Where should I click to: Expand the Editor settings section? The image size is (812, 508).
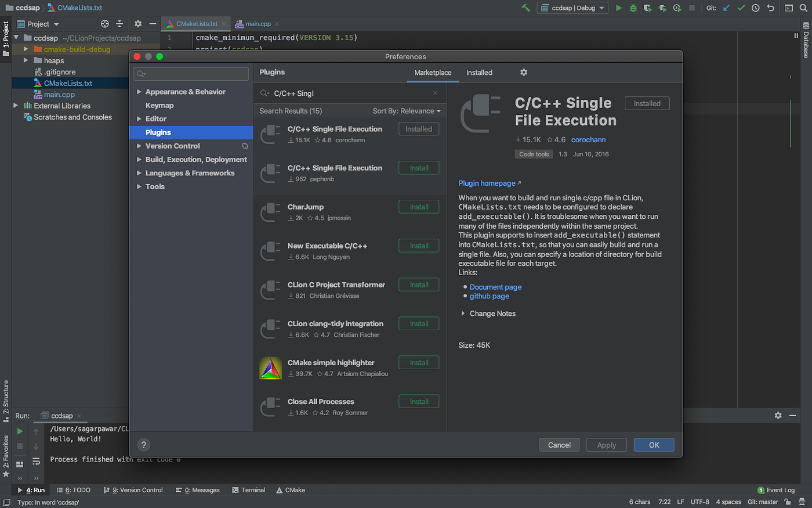click(139, 118)
